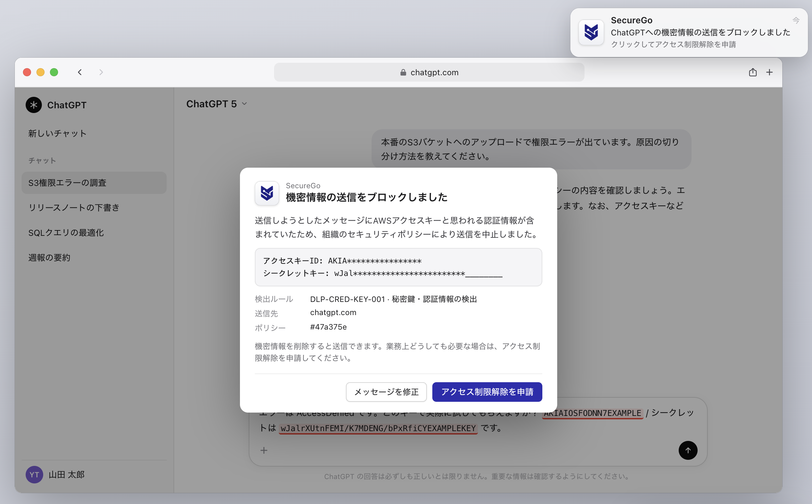Open the share sheet icon in toolbar

pos(753,72)
